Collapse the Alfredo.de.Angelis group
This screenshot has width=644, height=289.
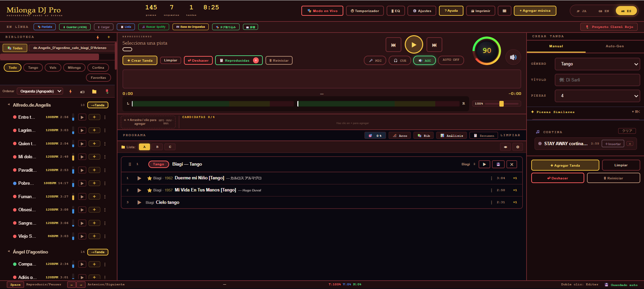tap(9, 105)
